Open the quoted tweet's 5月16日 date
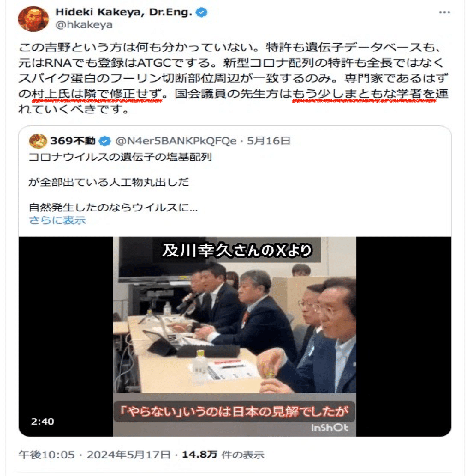This screenshot has height=476, width=476. tap(269, 141)
